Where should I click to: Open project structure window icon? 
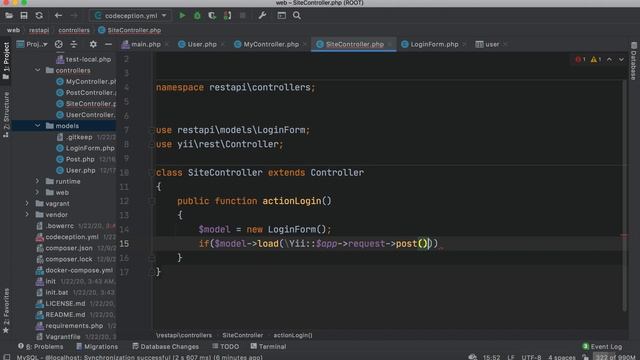pyautogui.click(x=282, y=16)
